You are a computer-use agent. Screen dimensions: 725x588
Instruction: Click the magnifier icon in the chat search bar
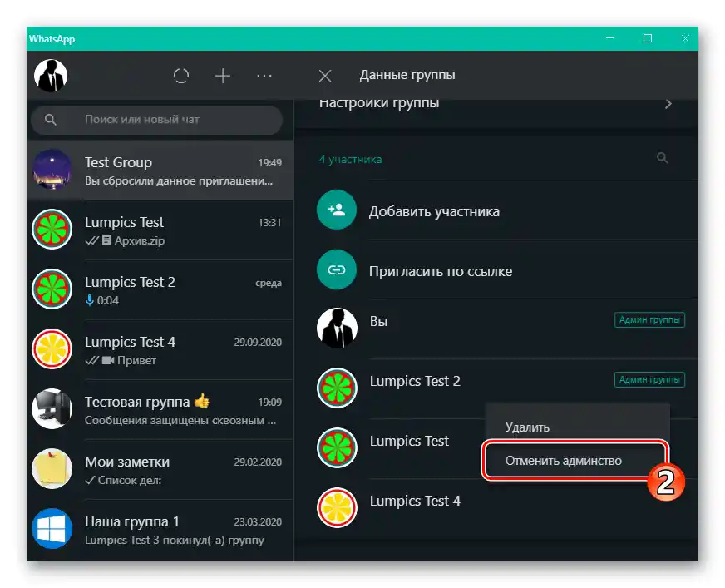[x=51, y=120]
